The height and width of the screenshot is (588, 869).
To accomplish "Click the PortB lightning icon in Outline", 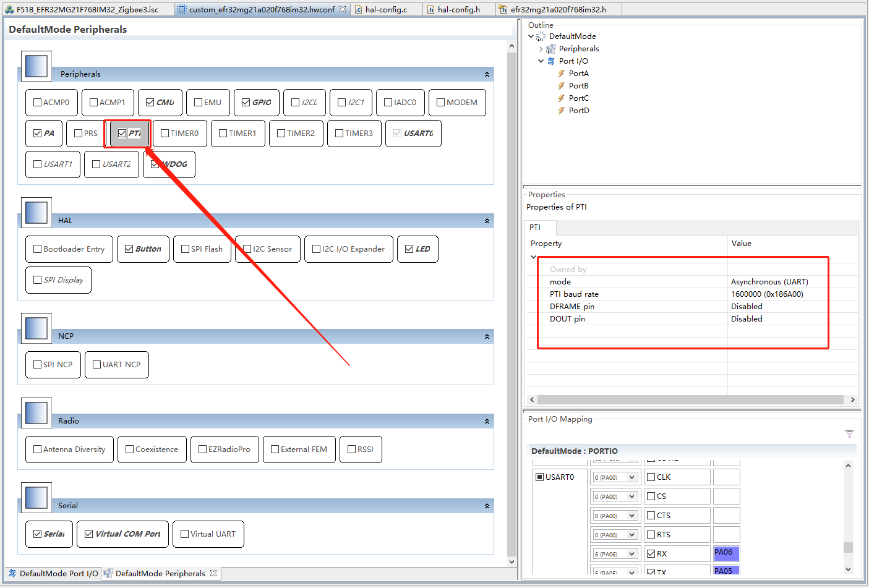I will point(562,86).
